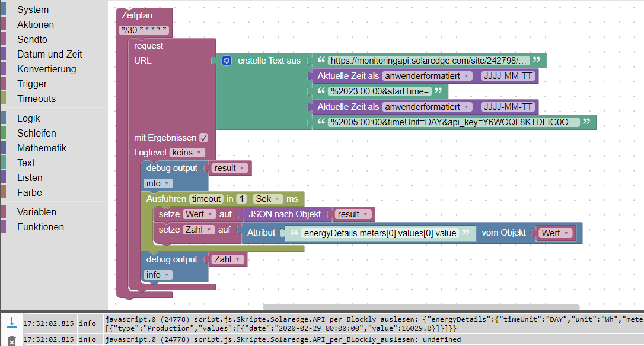This screenshot has width=644, height=346.
Task: Open result variable dropdown in first debug output
Action: pyautogui.click(x=229, y=168)
